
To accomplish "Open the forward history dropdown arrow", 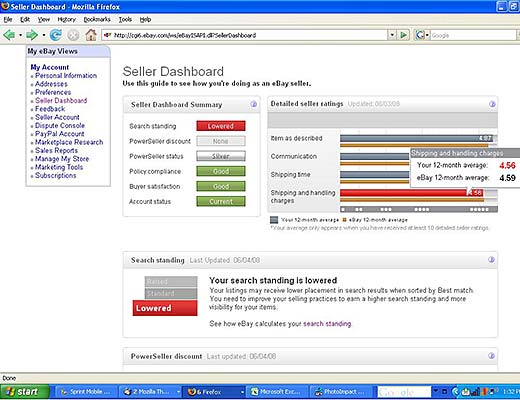I will point(43,35).
